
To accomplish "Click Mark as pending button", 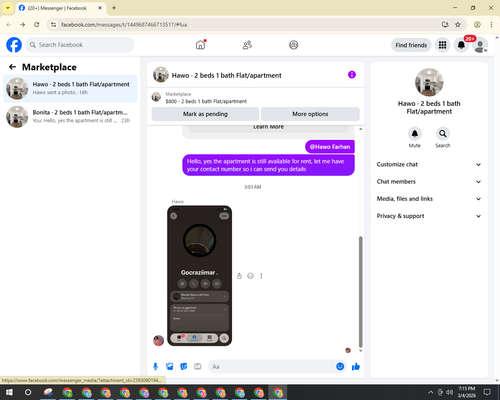I will (x=205, y=114).
